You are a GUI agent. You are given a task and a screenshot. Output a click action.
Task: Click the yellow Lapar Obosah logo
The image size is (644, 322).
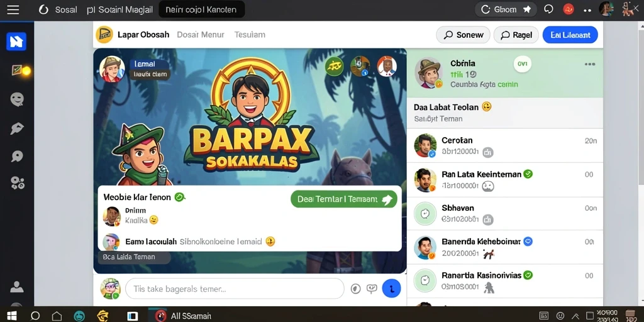pyautogui.click(x=104, y=35)
